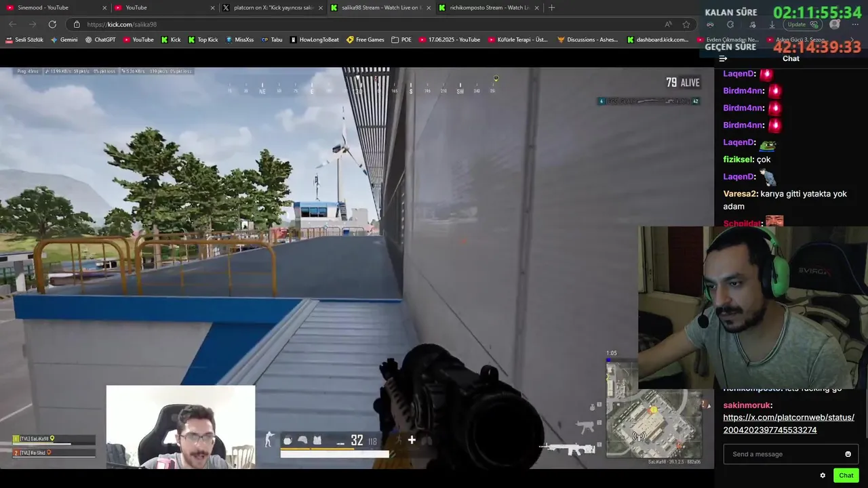Go back to the previous page
Screen dimensions: 868x488
[13, 24]
